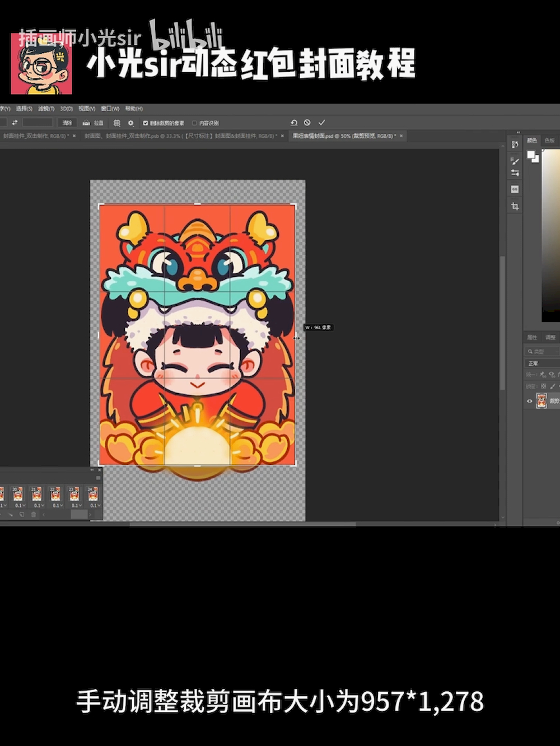
Task: Hide the layer using its eye icon
Action: click(x=529, y=401)
